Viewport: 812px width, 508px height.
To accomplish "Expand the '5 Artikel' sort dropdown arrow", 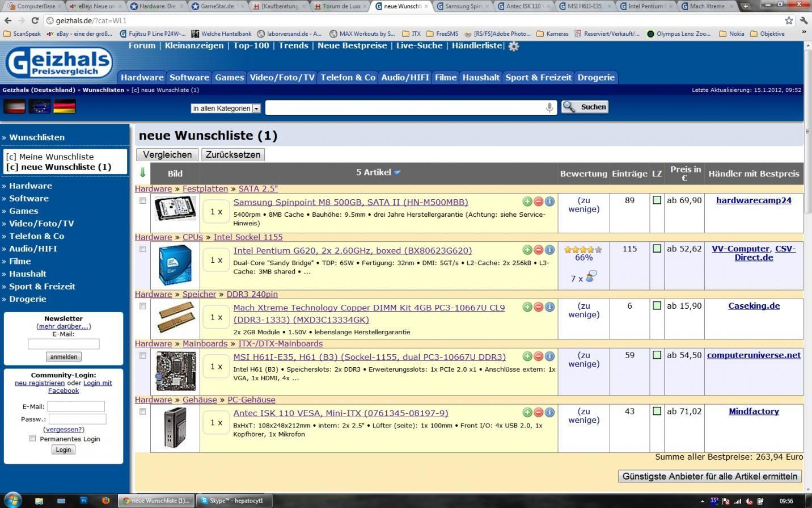I will click(397, 173).
